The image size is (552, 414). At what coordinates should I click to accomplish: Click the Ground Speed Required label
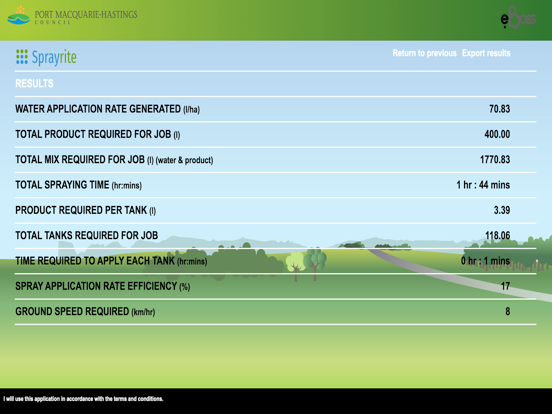[x=85, y=312]
